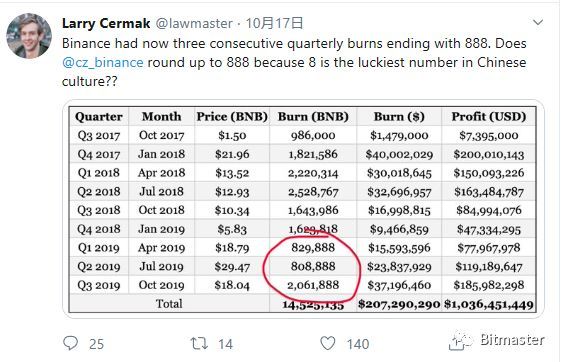Open Larry Cermak's profile avatar

pyautogui.click(x=29, y=36)
